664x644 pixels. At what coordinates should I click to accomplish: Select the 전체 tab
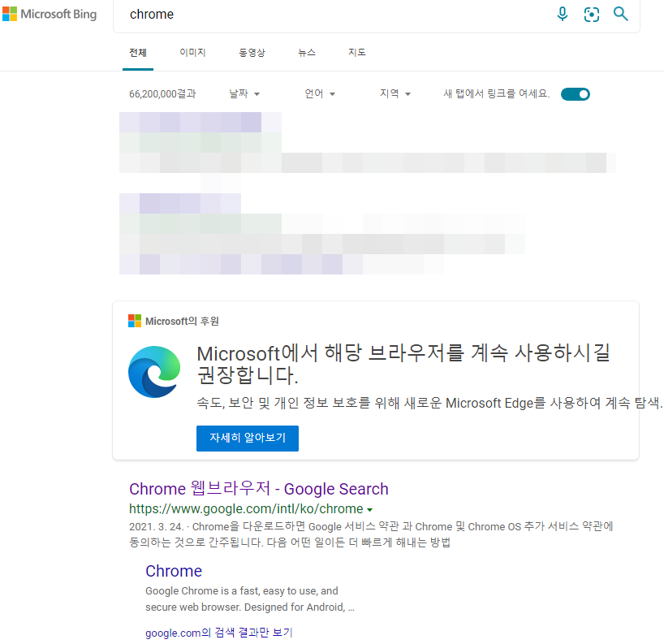pyautogui.click(x=138, y=53)
